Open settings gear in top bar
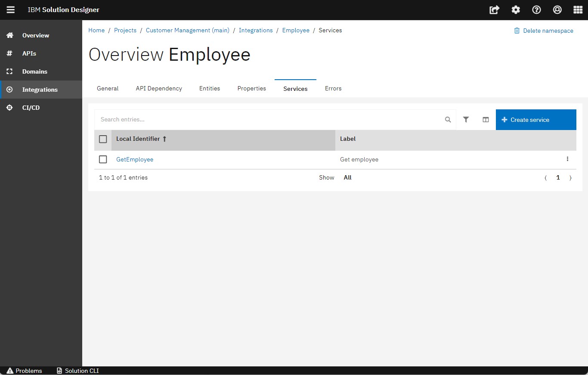Screen dimensions: 588x375 [516, 10]
